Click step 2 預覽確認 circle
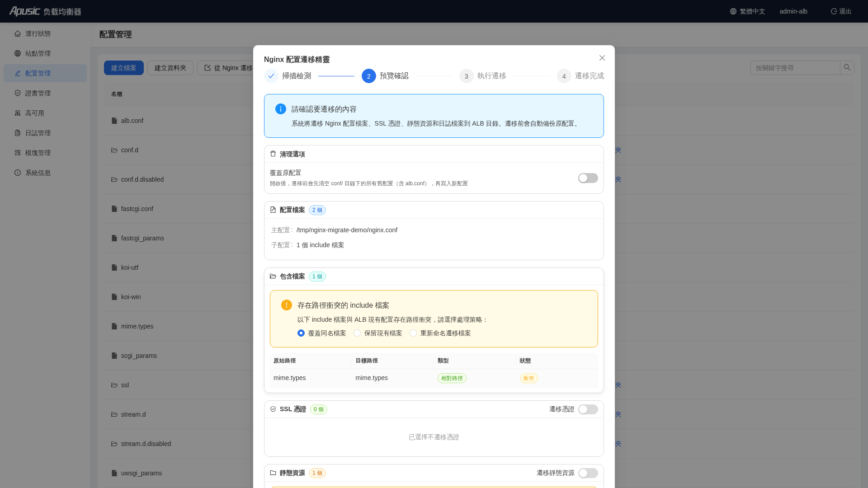 pyautogui.click(x=369, y=76)
